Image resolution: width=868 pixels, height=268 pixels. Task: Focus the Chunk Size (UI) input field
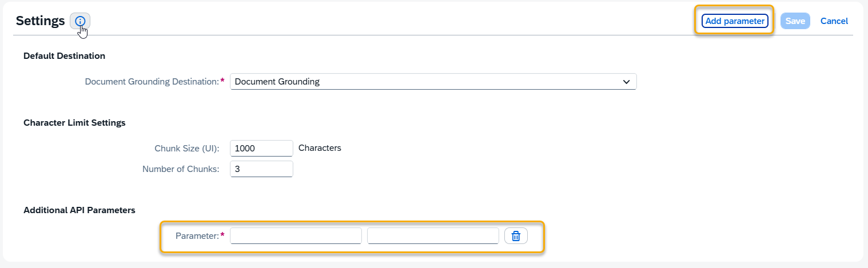pos(261,148)
